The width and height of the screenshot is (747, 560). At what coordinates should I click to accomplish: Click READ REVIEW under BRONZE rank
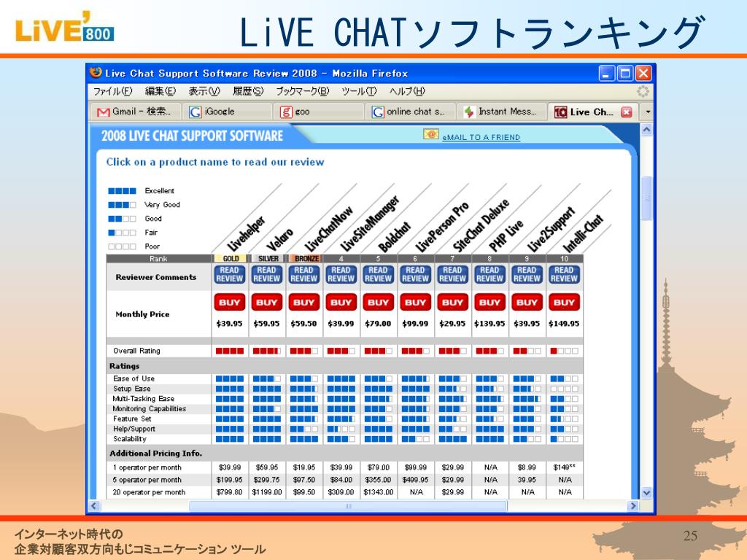[304, 274]
